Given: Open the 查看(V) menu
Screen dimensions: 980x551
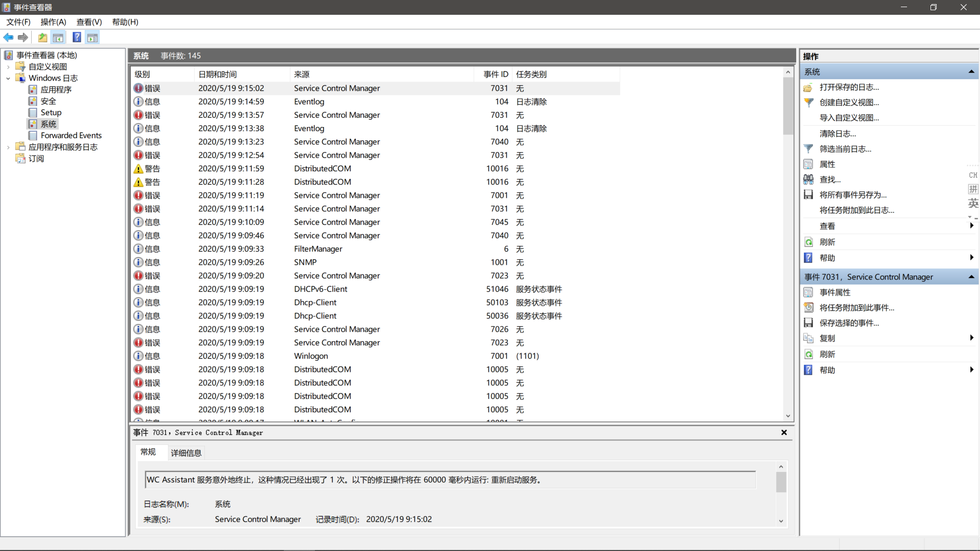Looking at the screenshot, I should pos(89,22).
